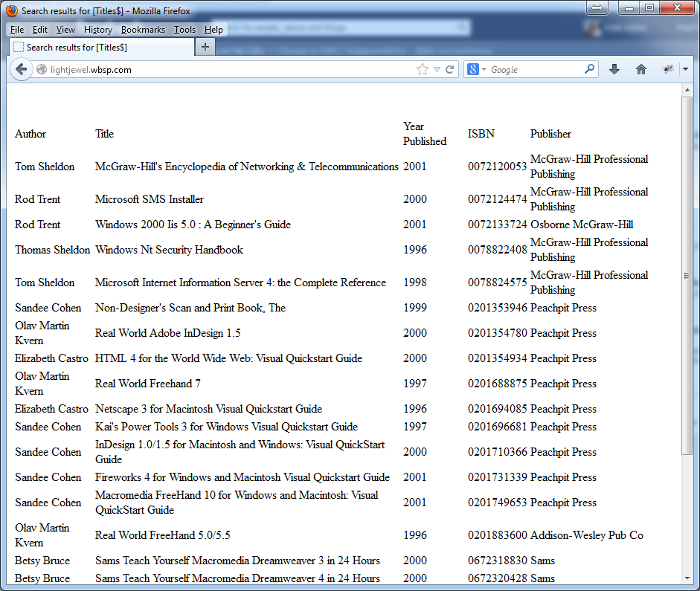The height and width of the screenshot is (591, 700).
Task: Click the 'Author' column header
Action: click(x=30, y=134)
